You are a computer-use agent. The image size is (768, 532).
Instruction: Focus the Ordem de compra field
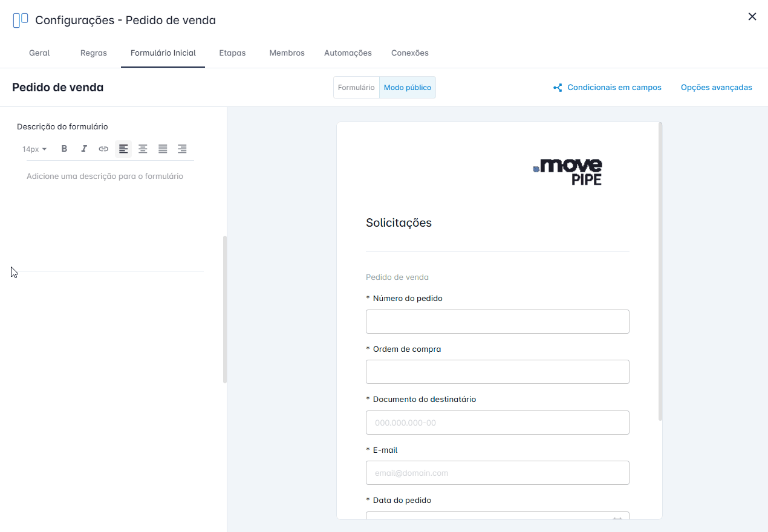(498, 372)
